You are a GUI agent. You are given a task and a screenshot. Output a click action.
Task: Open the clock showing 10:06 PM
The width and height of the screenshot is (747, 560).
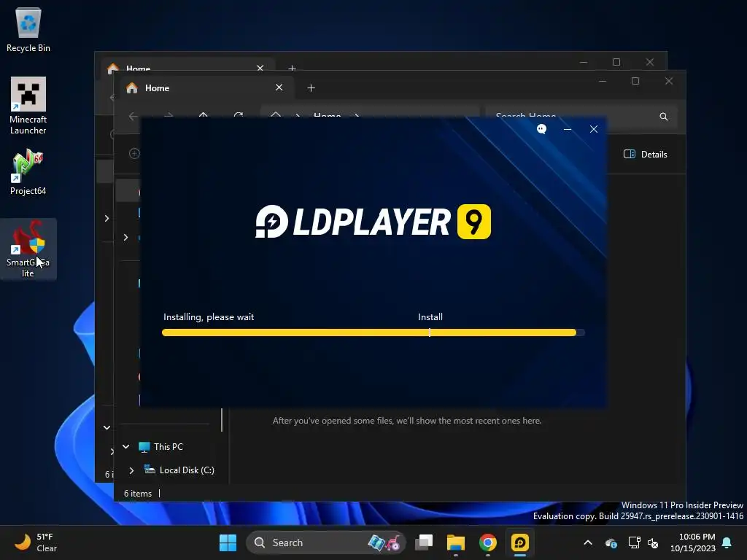pyautogui.click(x=693, y=542)
